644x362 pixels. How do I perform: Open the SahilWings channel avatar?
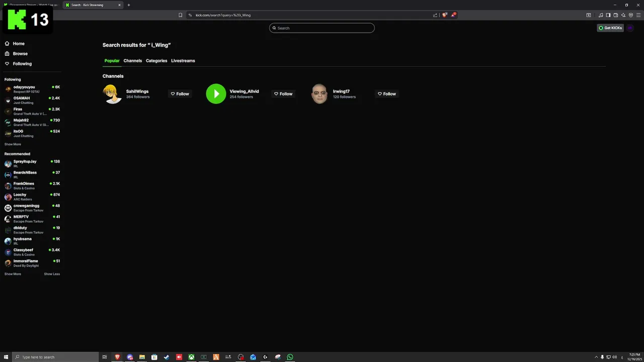pos(113,94)
